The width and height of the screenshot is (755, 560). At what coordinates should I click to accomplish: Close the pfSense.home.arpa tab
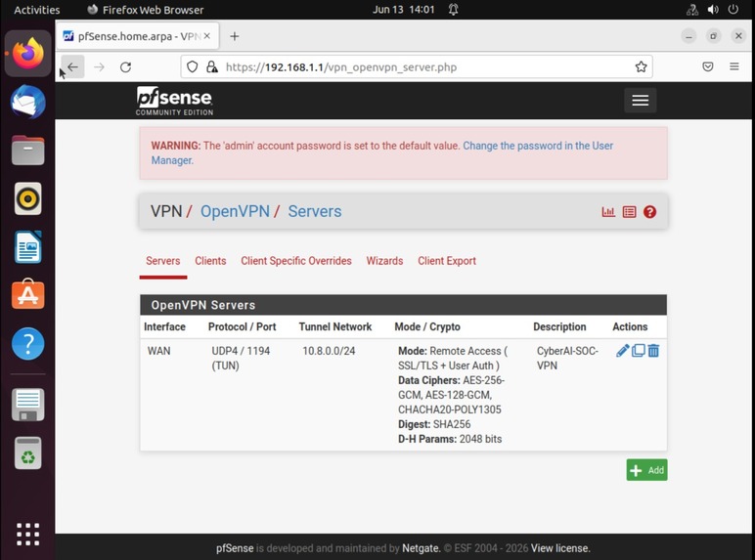[207, 36]
